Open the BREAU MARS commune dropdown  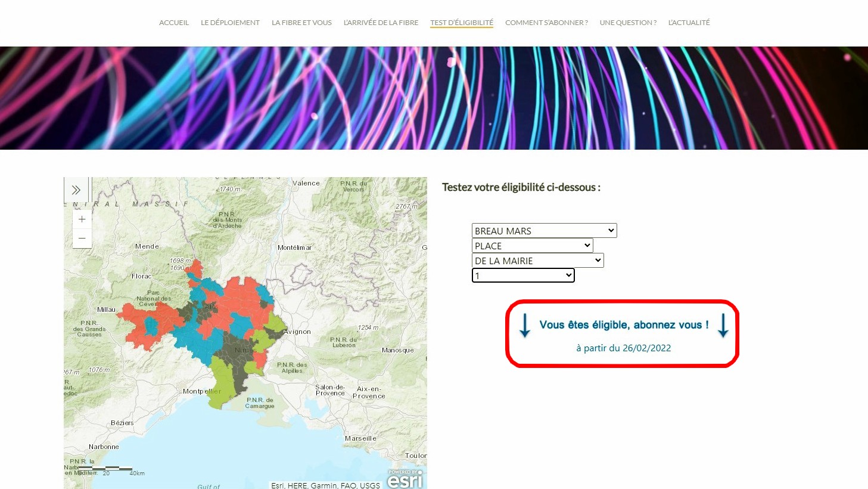(x=544, y=231)
